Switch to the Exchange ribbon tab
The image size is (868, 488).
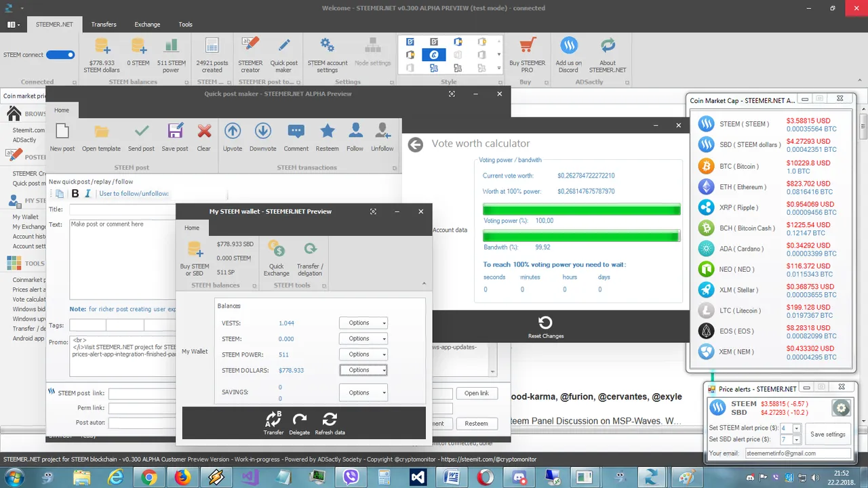[x=147, y=24]
